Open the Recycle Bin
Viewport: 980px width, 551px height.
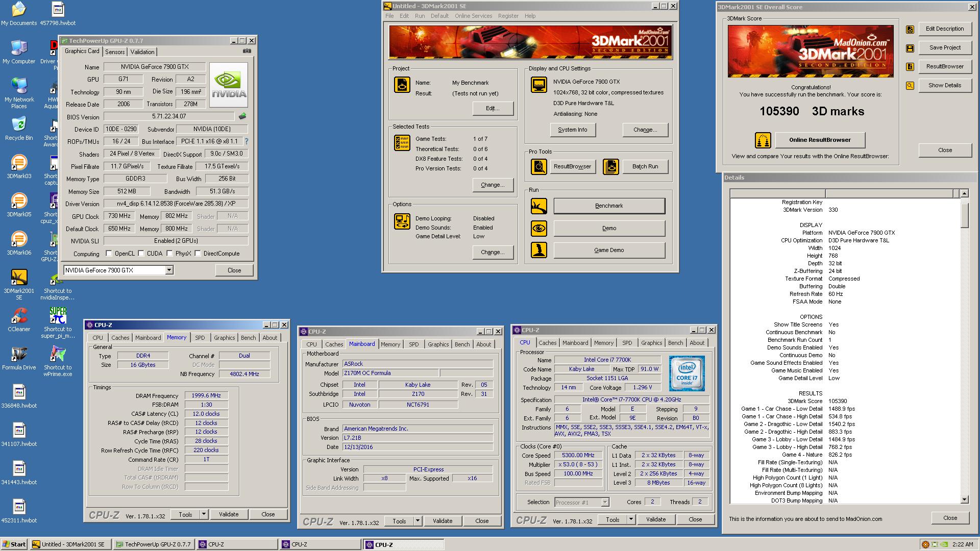(x=19, y=129)
